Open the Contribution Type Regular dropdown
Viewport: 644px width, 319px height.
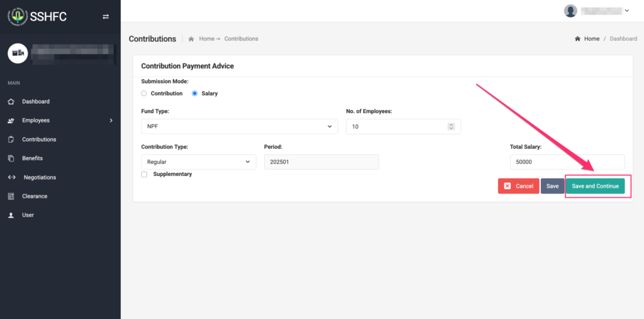tap(198, 162)
